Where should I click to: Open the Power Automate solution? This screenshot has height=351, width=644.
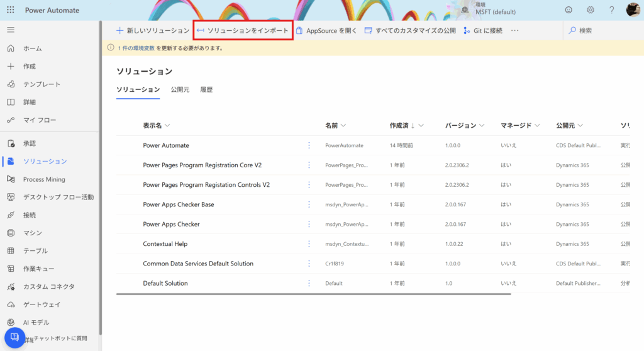(166, 145)
